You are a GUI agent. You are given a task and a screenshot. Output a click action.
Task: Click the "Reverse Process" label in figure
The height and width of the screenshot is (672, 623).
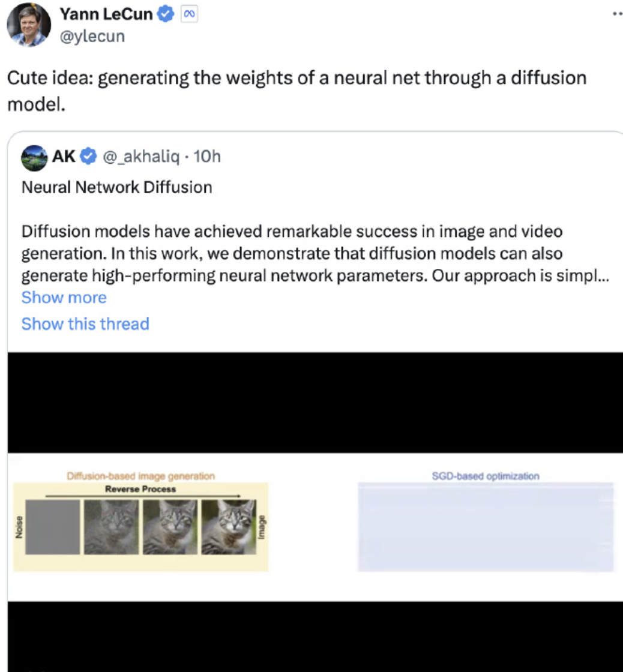pos(140,488)
